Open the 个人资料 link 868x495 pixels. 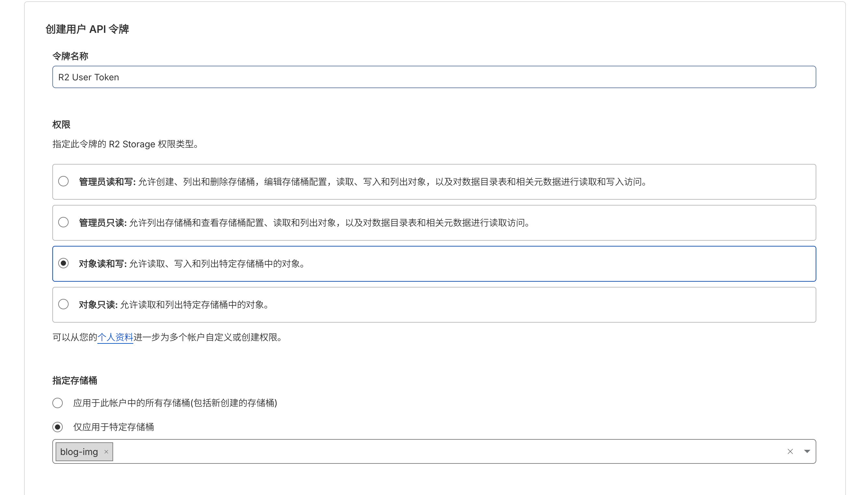(115, 337)
